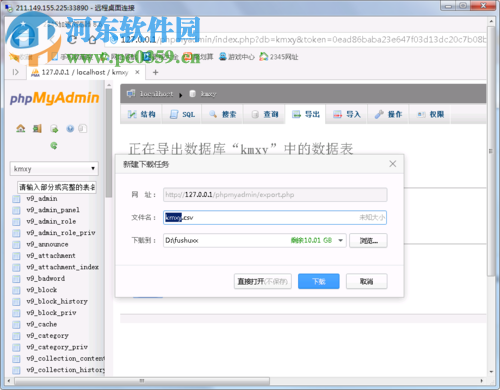Click the horizontal scrollbar at bottom
The height and width of the screenshot is (390, 500).
pos(142,380)
